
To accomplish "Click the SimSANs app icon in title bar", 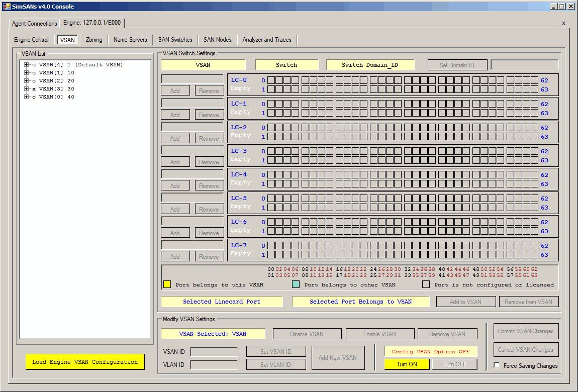I will tap(7, 7).
